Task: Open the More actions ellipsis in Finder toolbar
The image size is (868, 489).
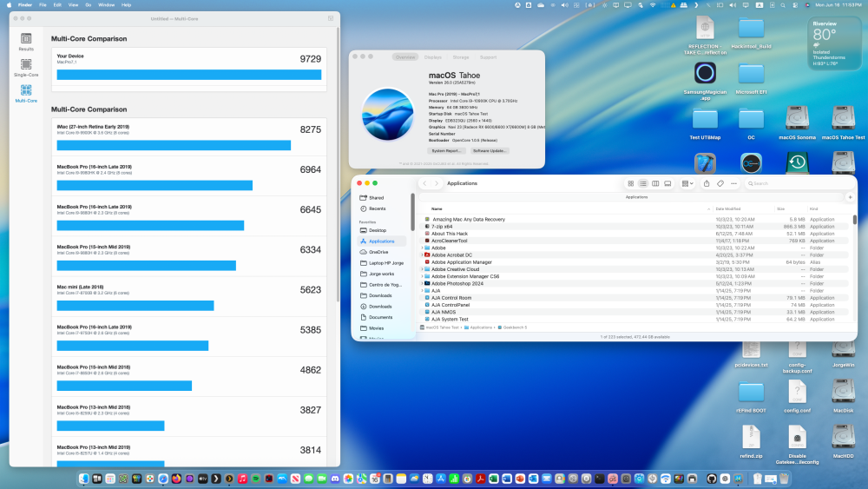Action: [x=734, y=183]
